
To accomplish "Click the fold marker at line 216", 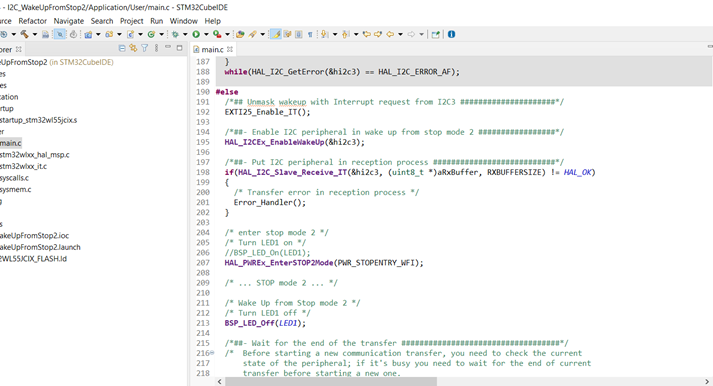I will click(x=212, y=353).
